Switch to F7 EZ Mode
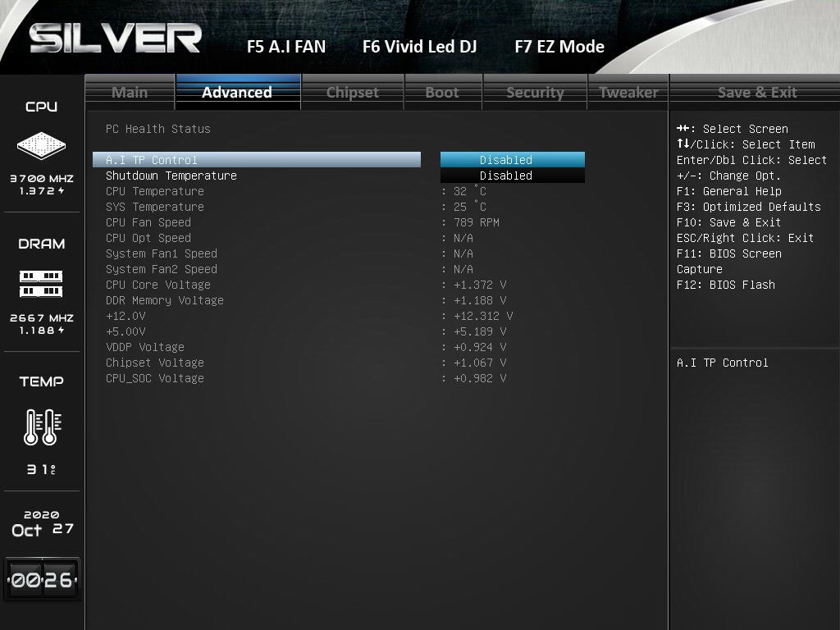 [559, 47]
